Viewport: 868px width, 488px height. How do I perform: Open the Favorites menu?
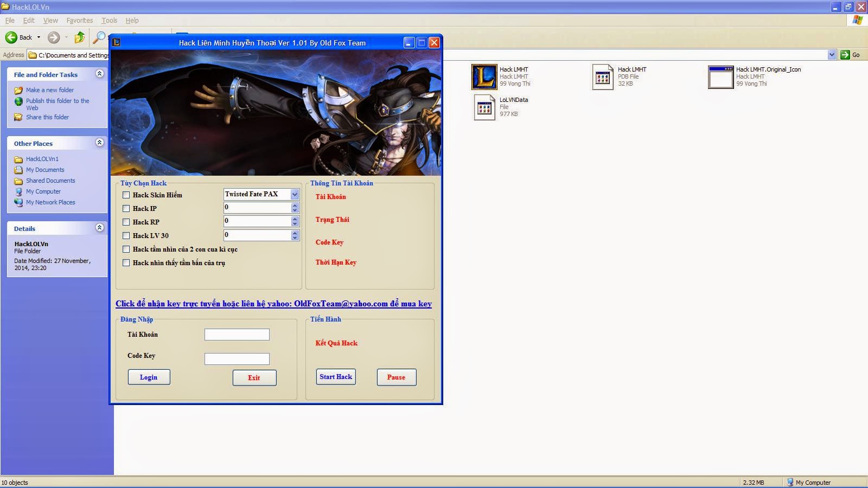(80, 20)
